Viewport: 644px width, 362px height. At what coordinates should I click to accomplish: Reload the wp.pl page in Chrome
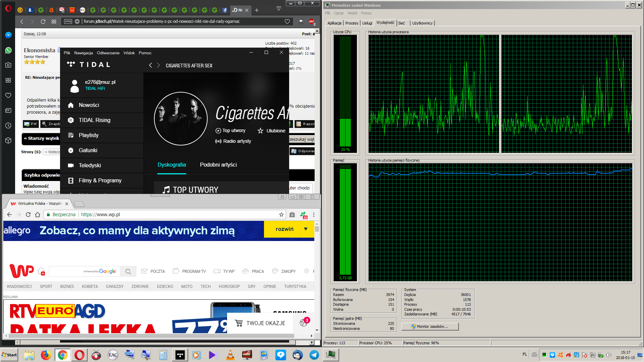pos(28,215)
